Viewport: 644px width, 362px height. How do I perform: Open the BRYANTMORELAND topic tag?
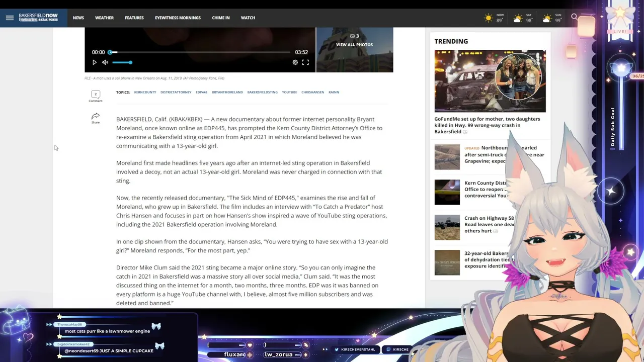[x=227, y=92]
